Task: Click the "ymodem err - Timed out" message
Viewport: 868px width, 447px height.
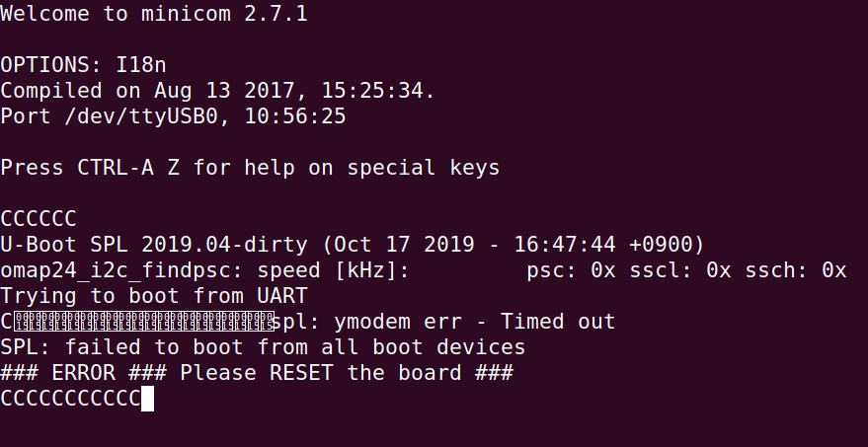Action: coord(474,322)
